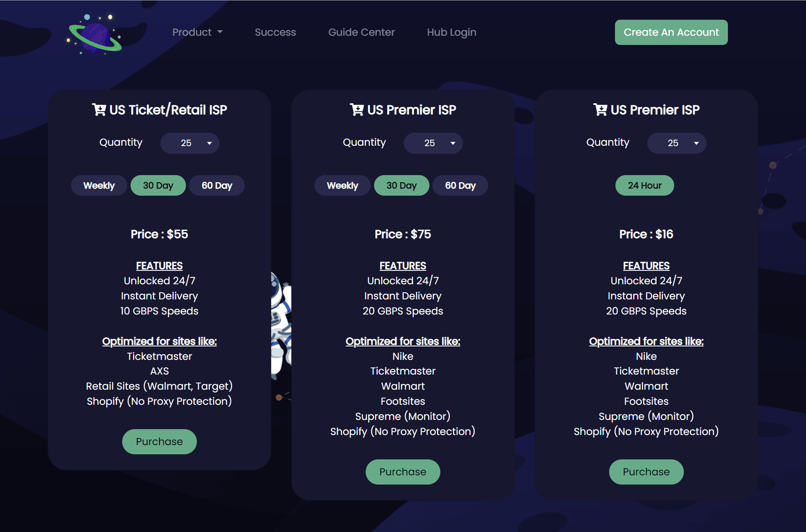Select 60 Day plan on Ticket/Retail ISP card
This screenshot has width=806, height=532.
click(217, 185)
